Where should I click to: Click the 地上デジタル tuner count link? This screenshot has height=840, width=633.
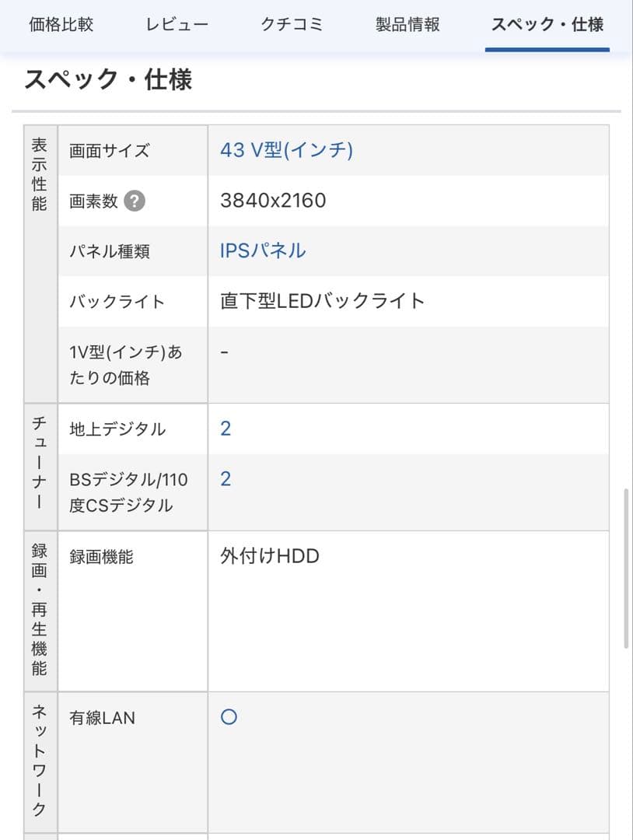pos(226,429)
